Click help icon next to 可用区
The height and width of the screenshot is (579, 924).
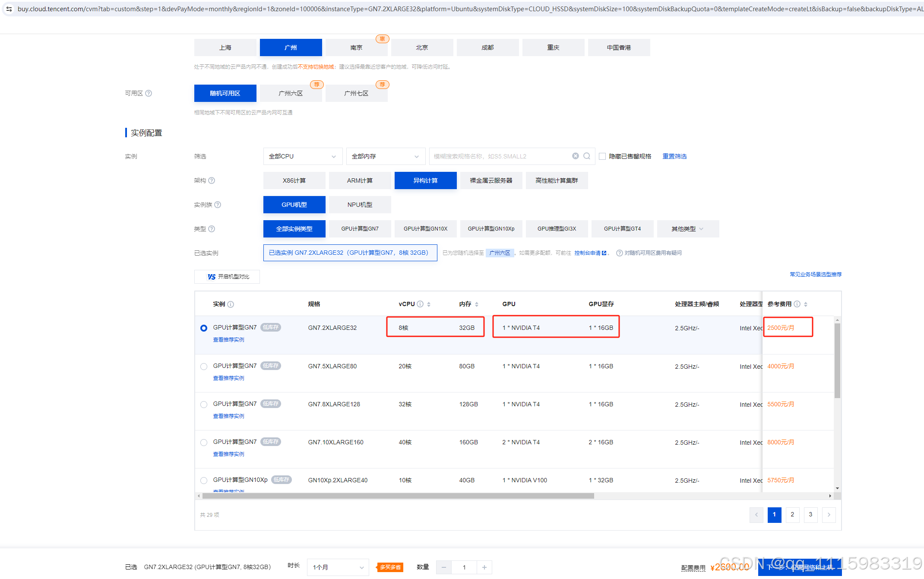click(x=149, y=93)
